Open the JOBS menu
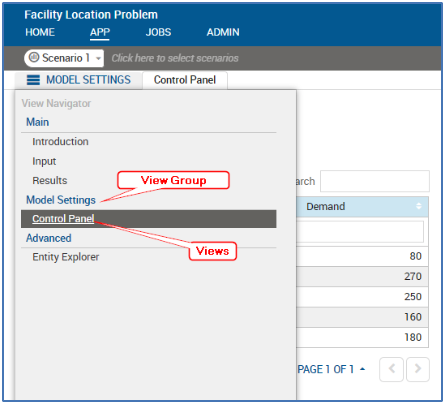445x404 pixels. [x=158, y=32]
